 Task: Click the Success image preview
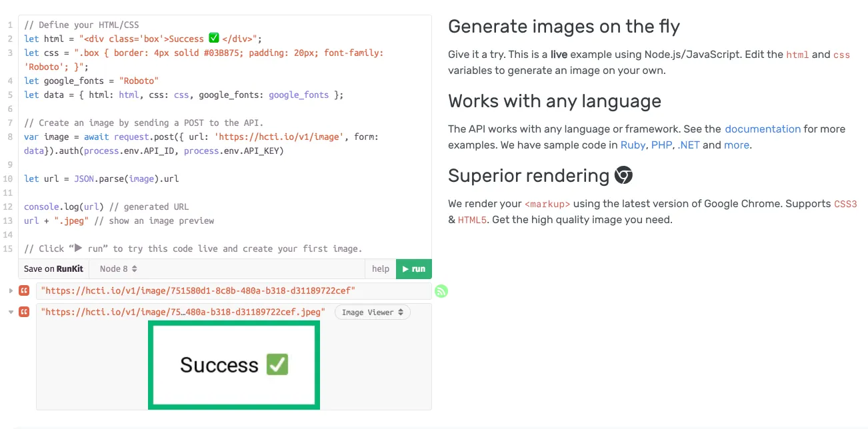pos(233,364)
